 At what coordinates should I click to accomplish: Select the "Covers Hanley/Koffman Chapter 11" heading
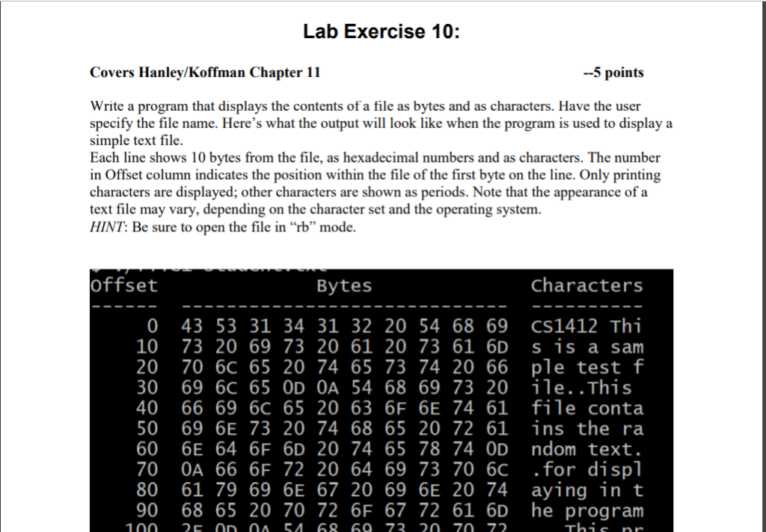[205, 73]
